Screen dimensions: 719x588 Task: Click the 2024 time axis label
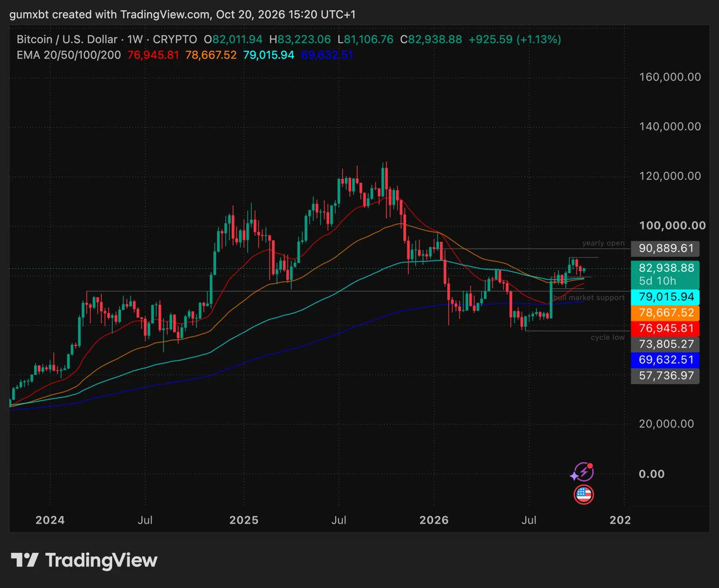tap(50, 520)
